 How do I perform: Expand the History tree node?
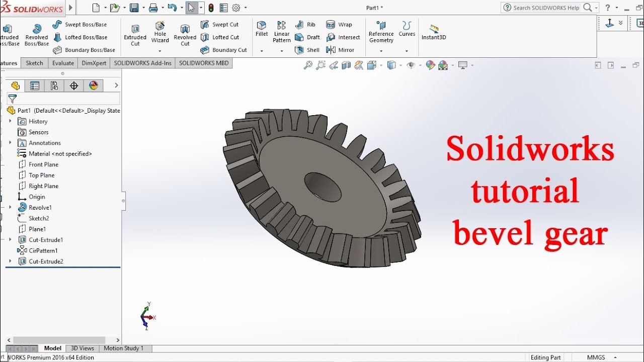(x=10, y=121)
